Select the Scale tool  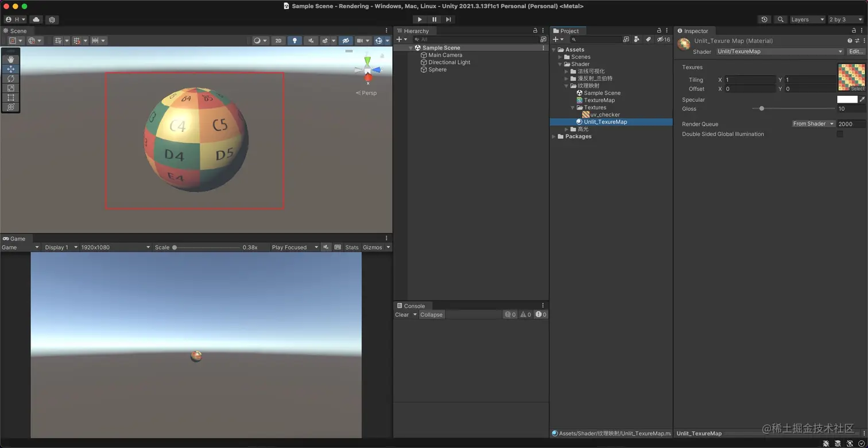click(x=11, y=88)
